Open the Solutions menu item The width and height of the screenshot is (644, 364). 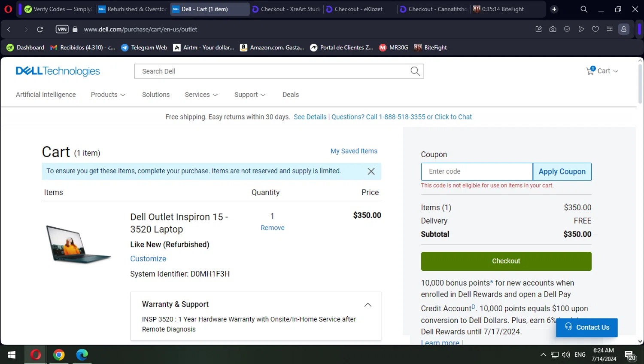tap(156, 95)
